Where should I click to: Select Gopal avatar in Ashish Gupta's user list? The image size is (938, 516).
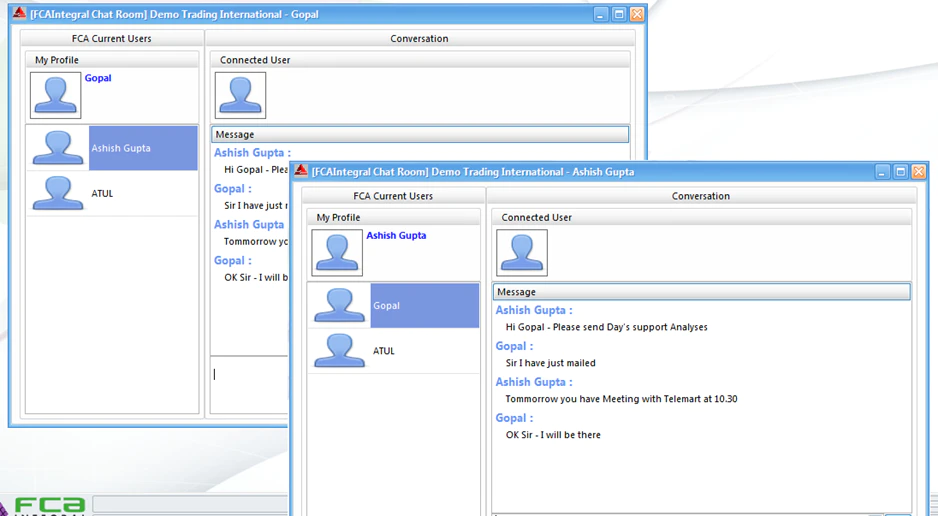click(340, 306)
